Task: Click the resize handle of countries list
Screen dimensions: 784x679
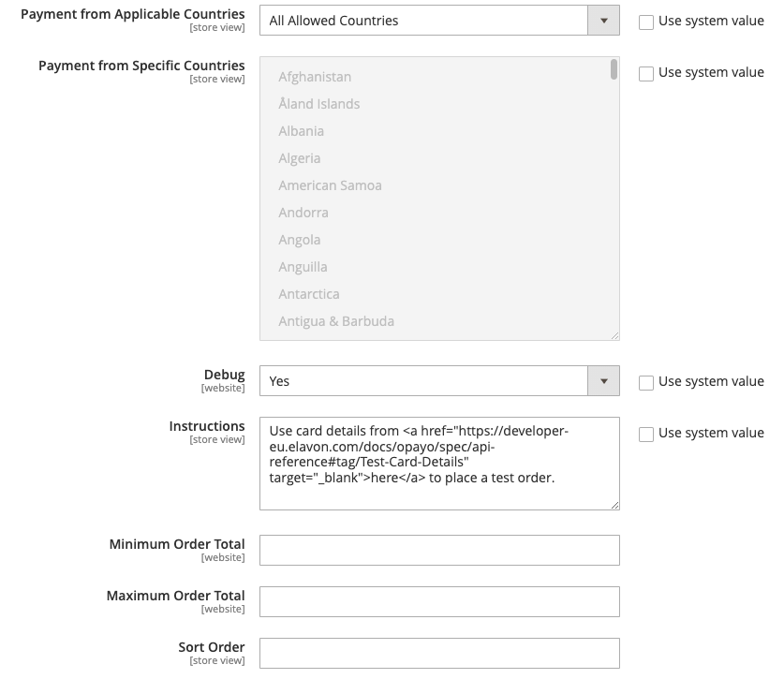Action: tap(615, 336)
